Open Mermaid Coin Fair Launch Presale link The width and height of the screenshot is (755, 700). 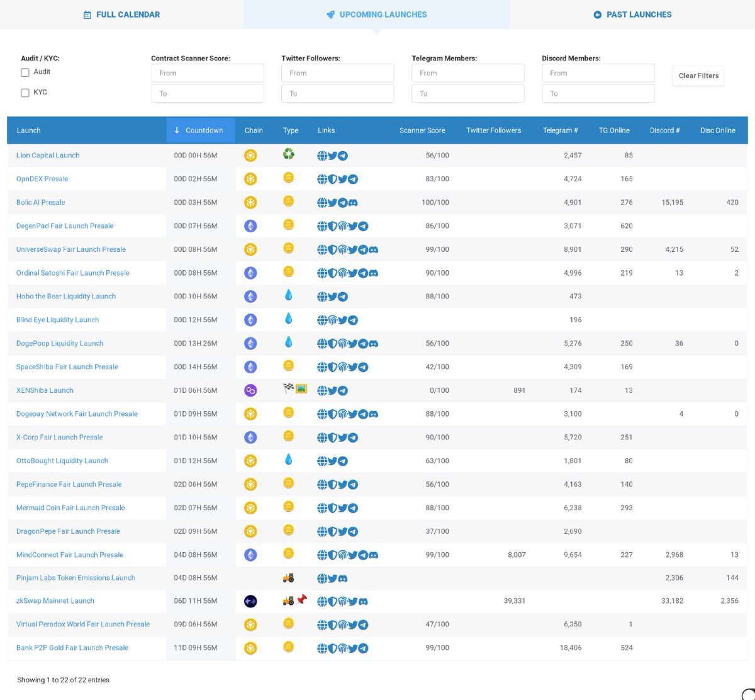click(x=70, y=507)
